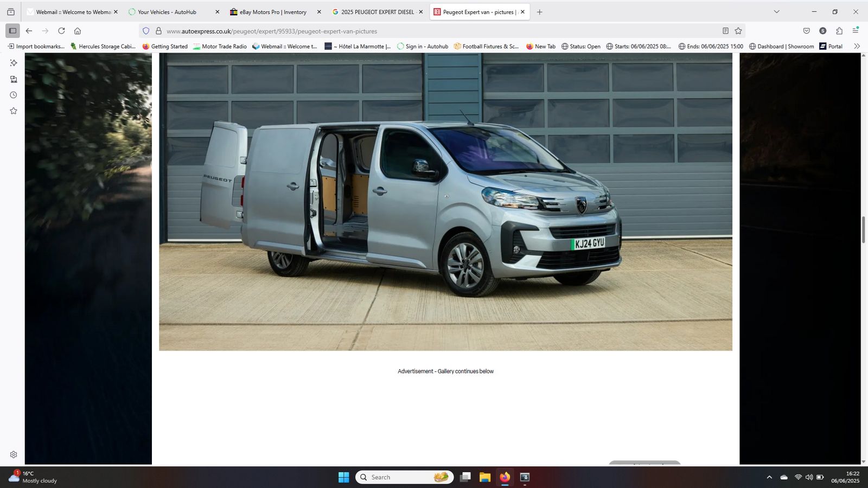This screenshot has width=868, height=488.
Task: Click the sidebar settings gear icon
Action: pyautogui.click(x=14, y=454)
